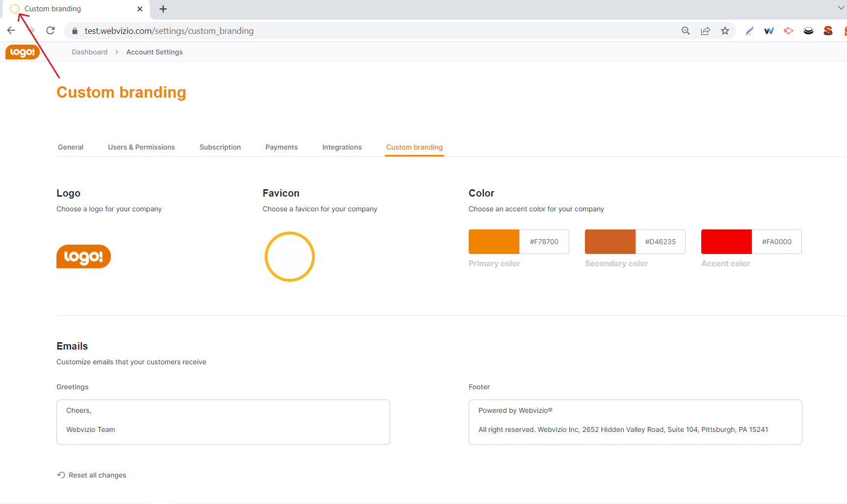This screenshot has width=847, height=504.
Task: Switch to the Integrations tab
Action: [x=342, y=147]
